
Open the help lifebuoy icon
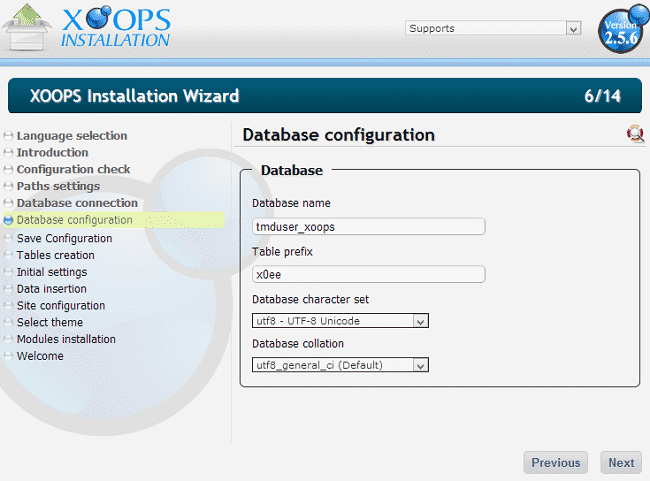635,134
